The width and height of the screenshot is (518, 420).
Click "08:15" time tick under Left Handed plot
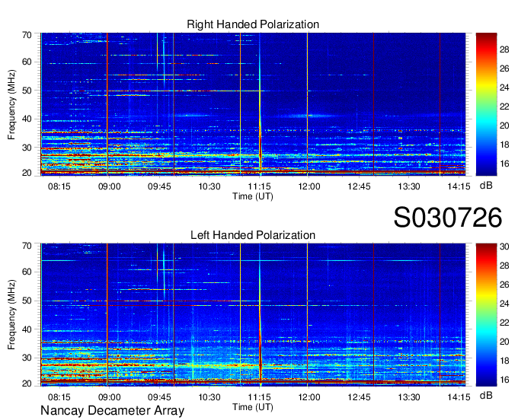coord(59,397)
